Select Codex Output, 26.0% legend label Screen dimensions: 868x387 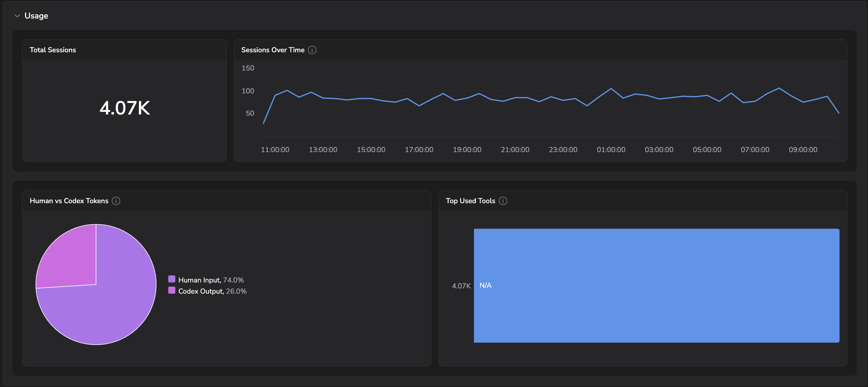212,291
